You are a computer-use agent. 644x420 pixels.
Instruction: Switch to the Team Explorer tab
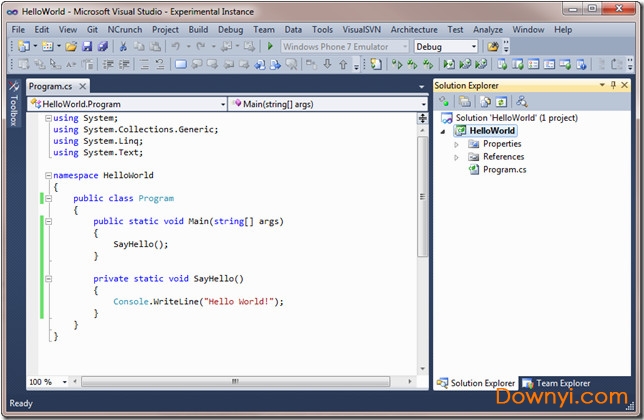click(x=562, y=383)
